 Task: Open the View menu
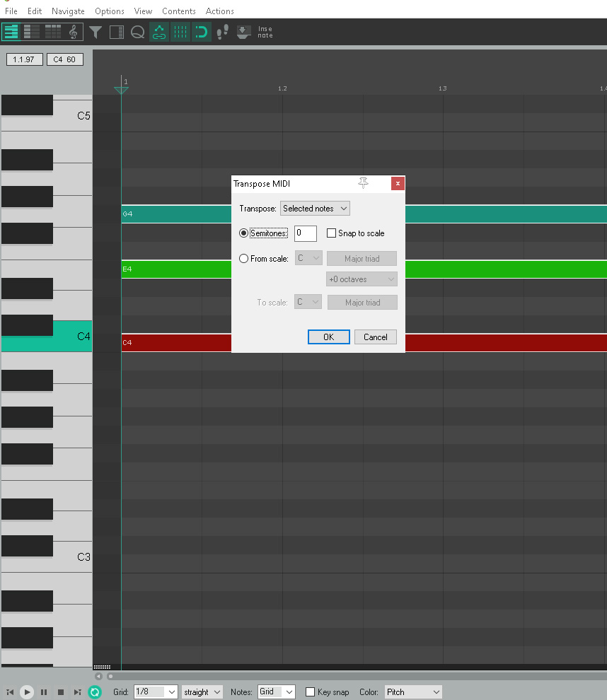(143, 11)
